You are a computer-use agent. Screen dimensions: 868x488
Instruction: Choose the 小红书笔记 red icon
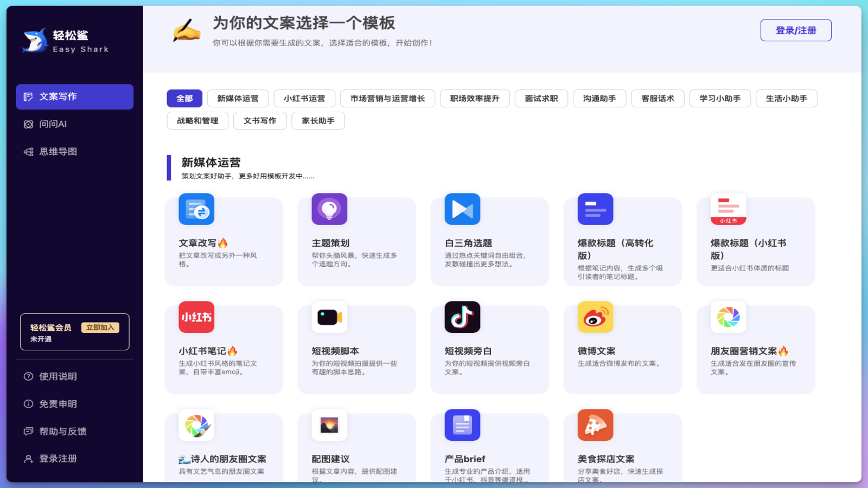click(x=196, y=317)
